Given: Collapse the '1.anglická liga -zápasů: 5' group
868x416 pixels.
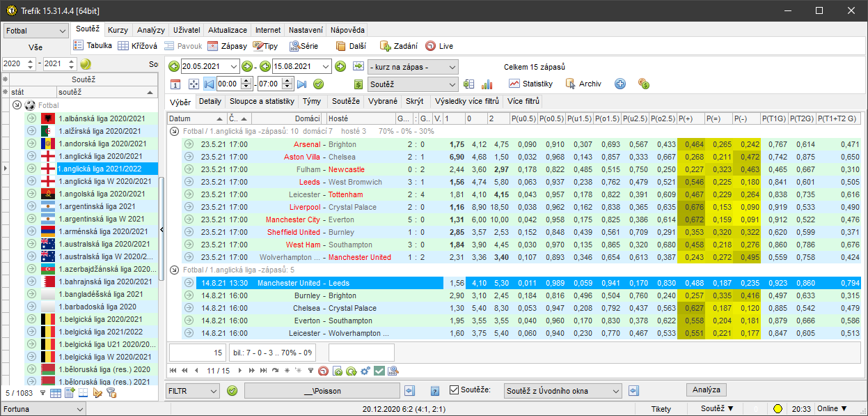Looking at the screenshot, I should tap(174, 270).
